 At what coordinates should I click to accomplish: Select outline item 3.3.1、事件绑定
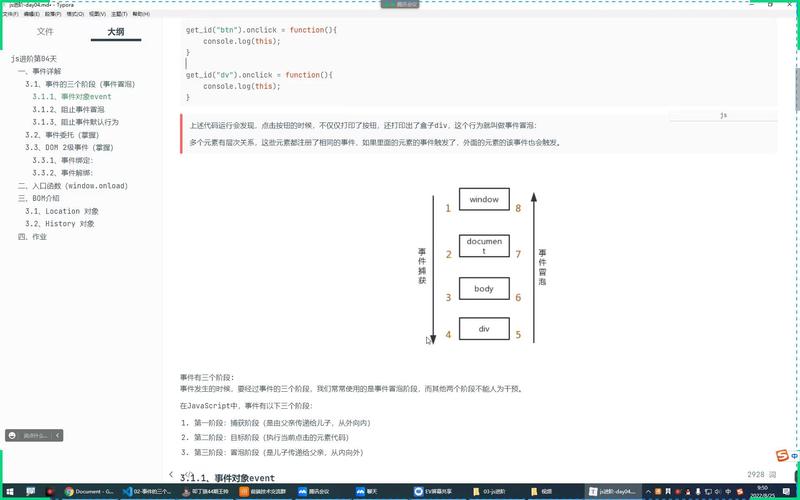63,160
